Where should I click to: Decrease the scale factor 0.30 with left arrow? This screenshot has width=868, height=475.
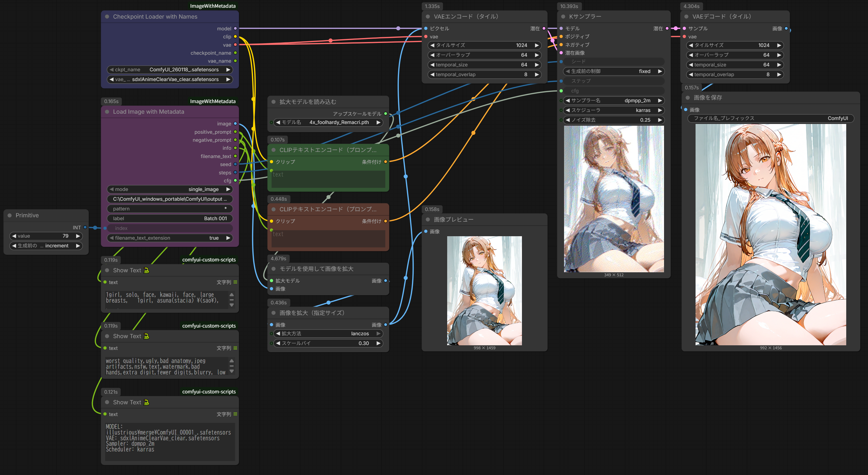278,343
